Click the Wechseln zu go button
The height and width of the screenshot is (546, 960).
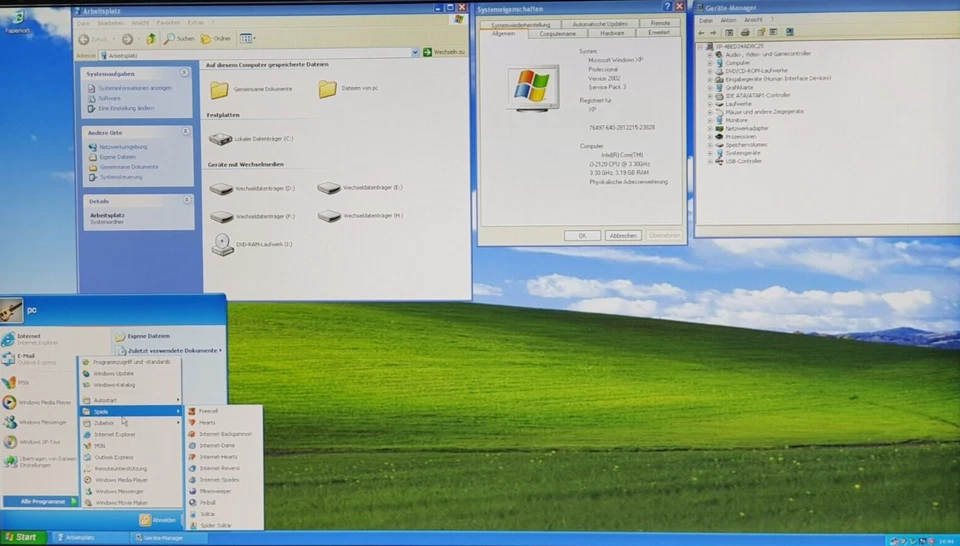pos(444,52)
